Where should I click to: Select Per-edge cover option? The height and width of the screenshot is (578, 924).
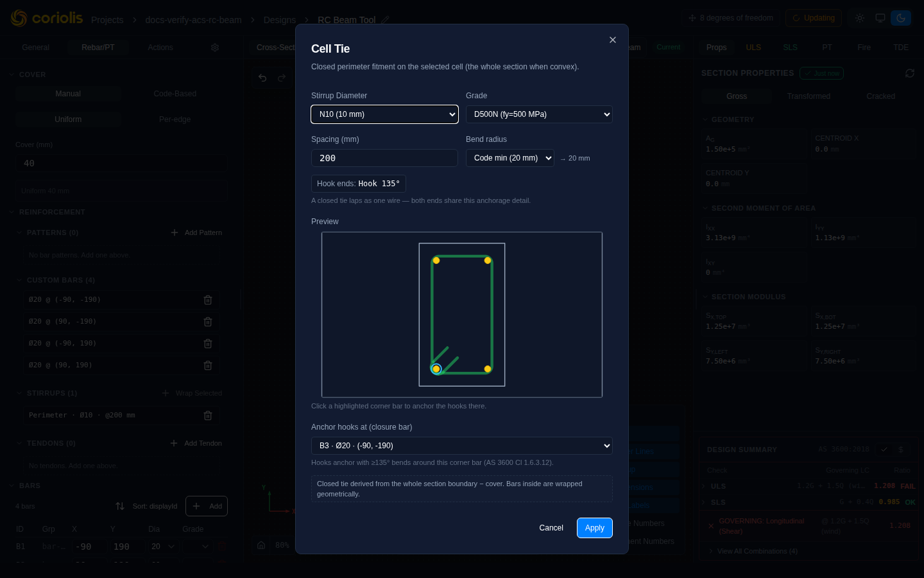(x=175, y=119)
